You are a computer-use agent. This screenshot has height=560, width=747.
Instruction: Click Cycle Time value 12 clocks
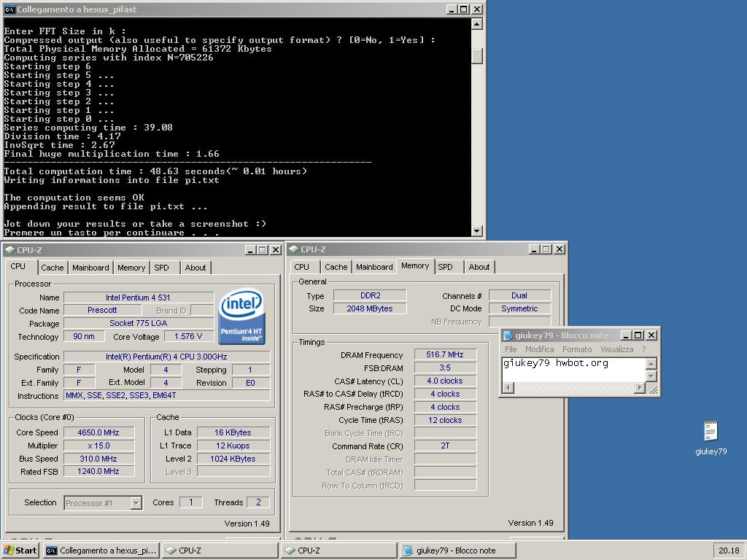click(x=445, y=420)
